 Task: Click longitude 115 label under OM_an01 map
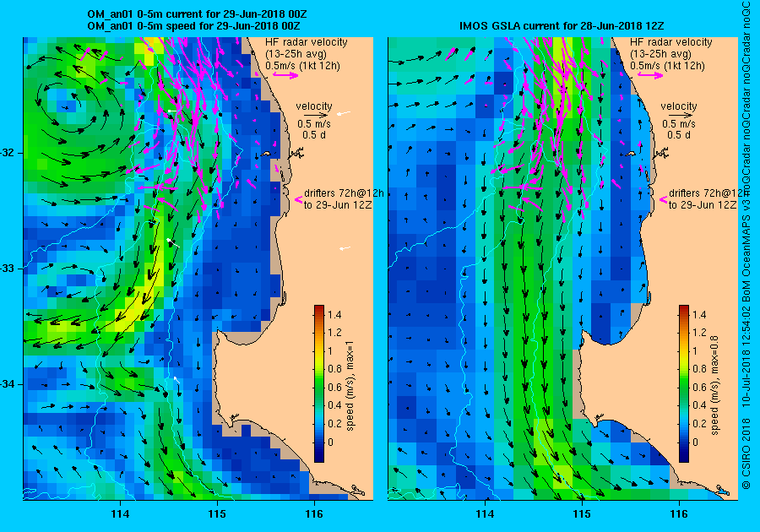(x=217, y=514)
